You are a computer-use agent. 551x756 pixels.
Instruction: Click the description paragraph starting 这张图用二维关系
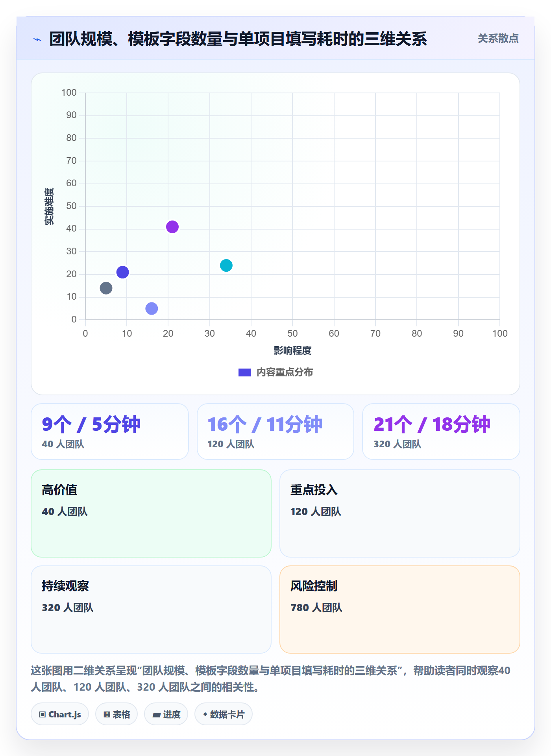(x=271, y=679)
